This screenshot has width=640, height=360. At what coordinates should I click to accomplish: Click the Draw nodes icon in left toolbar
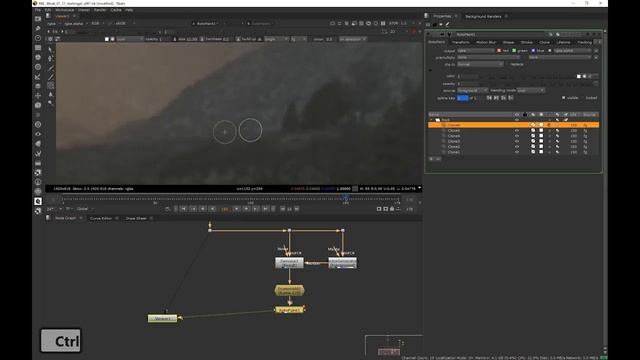[38, 29]
